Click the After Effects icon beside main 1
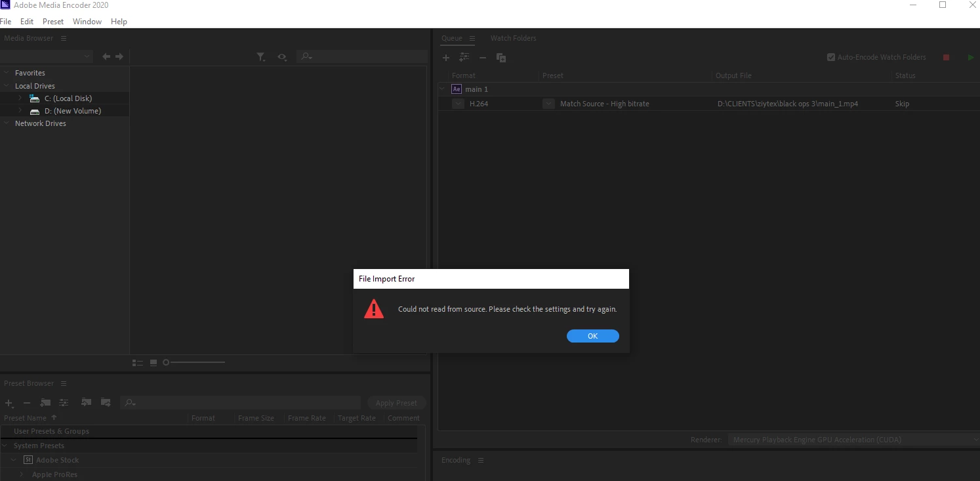 click(457, 89)
